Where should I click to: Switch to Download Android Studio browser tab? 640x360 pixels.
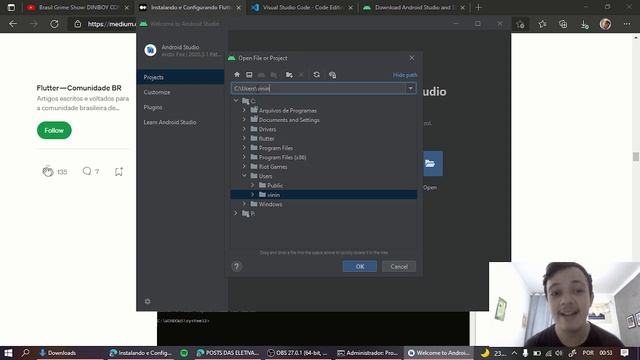pyautogui.click(x=414, y=7)
